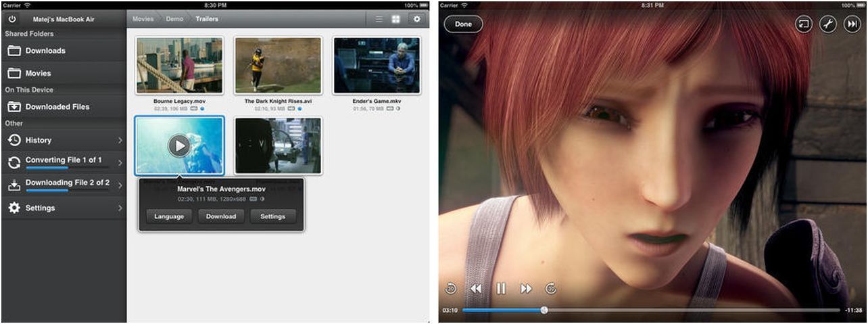Switch to list view layout
The width and height of the screenshot is (868, 324).
379,19
